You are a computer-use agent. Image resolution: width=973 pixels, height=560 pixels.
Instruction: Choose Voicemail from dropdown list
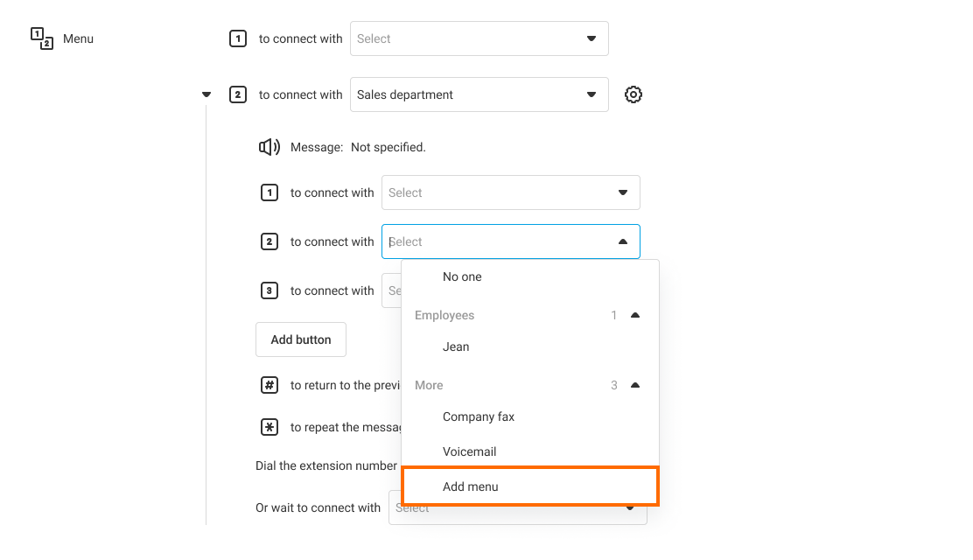[469, 451]
